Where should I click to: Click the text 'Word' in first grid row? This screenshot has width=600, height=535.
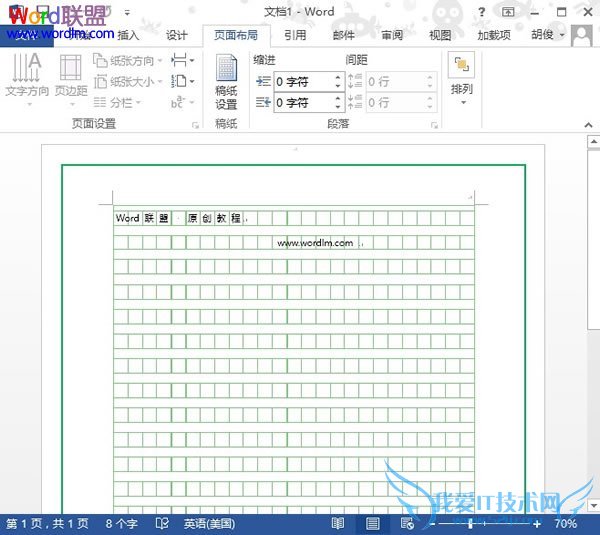click(x=127, y=218)
